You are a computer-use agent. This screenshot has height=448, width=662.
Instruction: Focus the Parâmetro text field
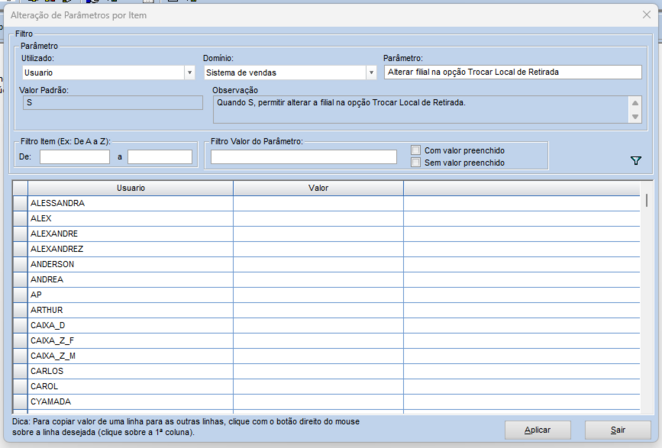click(x=513, y=72)
